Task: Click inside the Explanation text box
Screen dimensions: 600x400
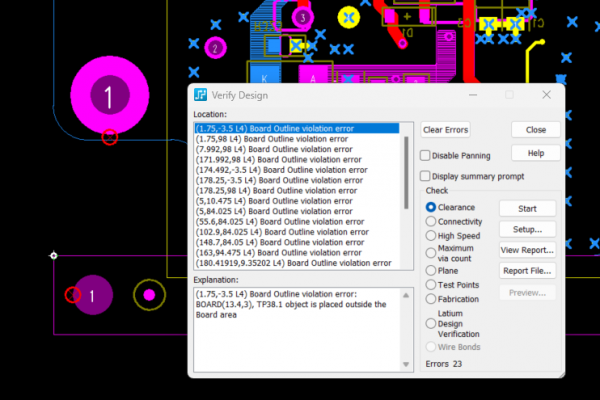Action: (300, 330)
